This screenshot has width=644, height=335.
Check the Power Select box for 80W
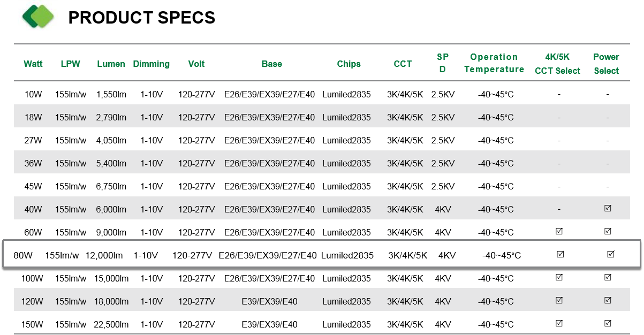(610, 255)
